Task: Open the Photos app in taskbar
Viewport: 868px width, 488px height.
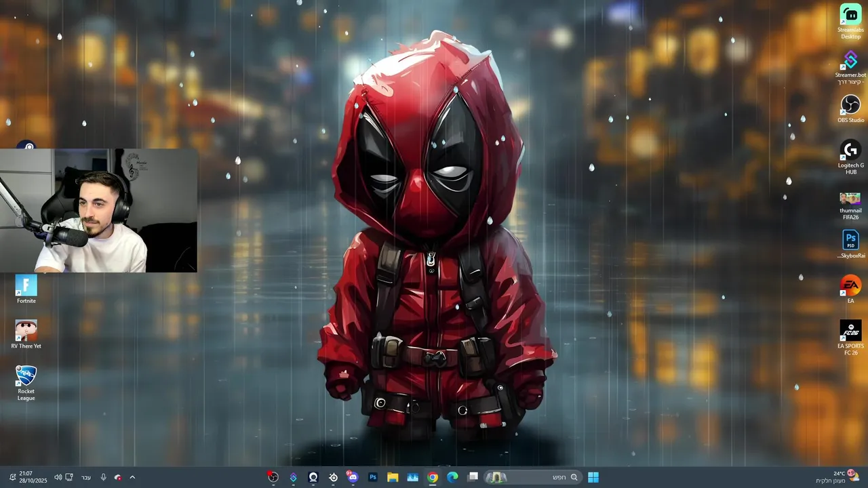Action: pos(412,477)
